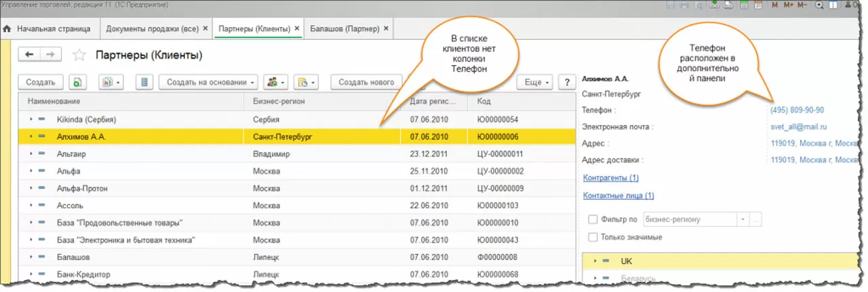Click the blue group icon next to UK
868x292 pixels.
606,261
